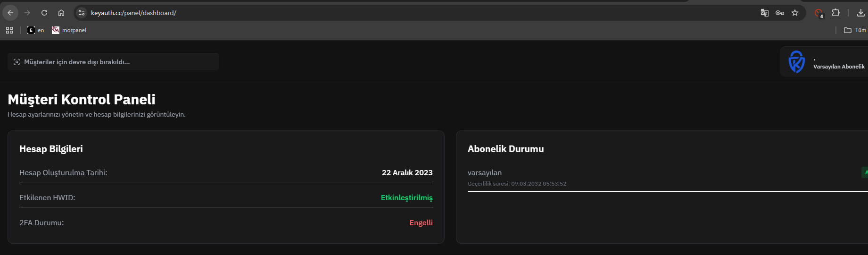The height and width of the screenshot is (255, 868).
Task: Open the red ad-blocker extension showing 4
Action: click(819, 13)
